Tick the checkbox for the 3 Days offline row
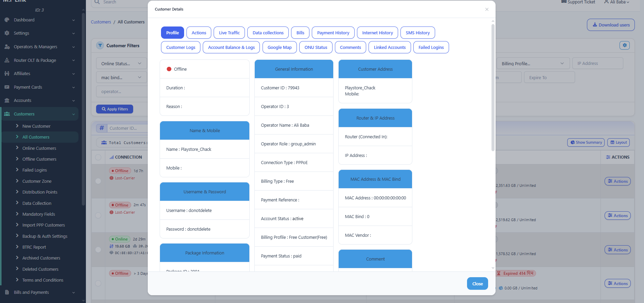This screenshot has width=644, height=303. [98, 283]
